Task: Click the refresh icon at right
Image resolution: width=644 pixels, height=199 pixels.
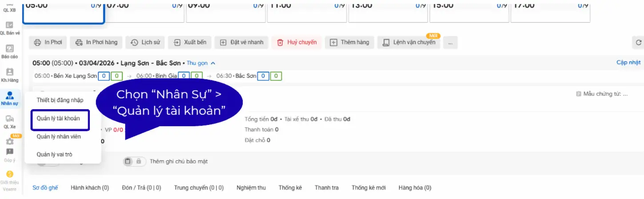Action: (639, 43)
